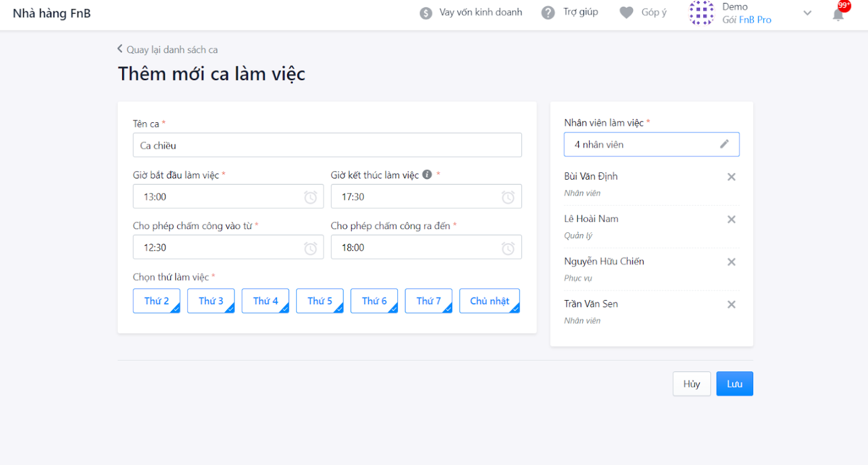Open the clock picker for start time
This screenshot has height=465, width=868.
(x=311, y=197)
